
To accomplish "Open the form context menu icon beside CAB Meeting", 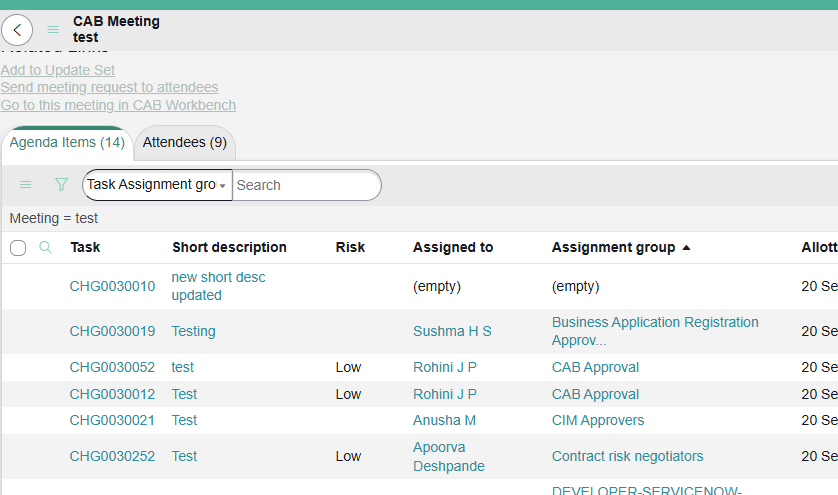I will (53, 30).
